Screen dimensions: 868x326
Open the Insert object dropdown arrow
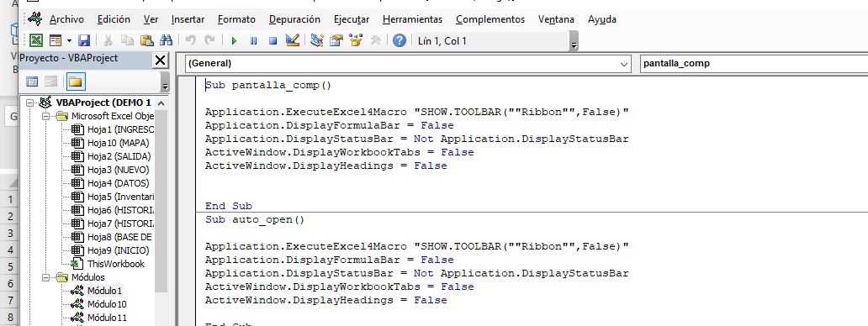pos(69,40)
